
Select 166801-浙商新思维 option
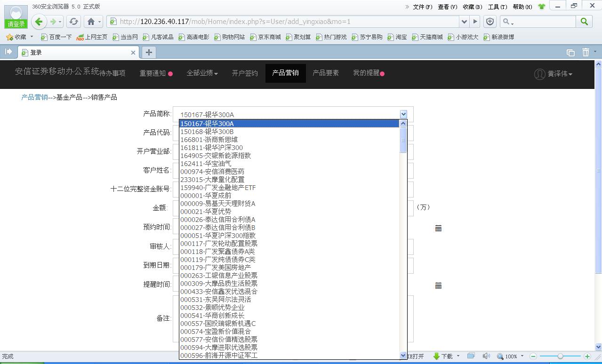point(289,140)
